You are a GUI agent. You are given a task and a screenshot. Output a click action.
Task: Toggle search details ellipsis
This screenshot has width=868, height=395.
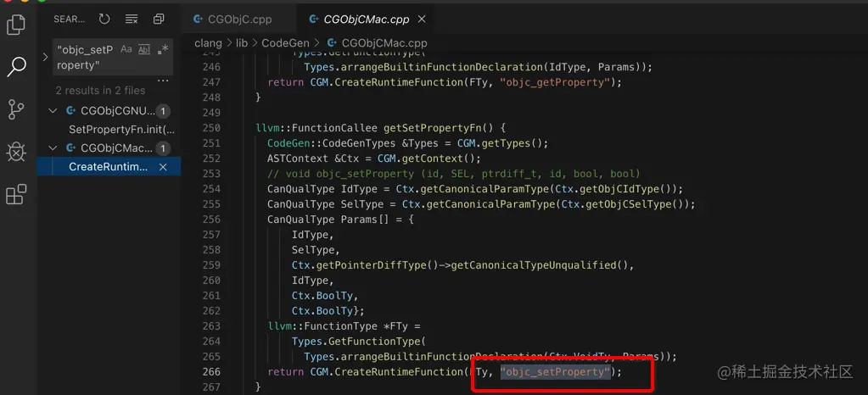pos(163,81)
